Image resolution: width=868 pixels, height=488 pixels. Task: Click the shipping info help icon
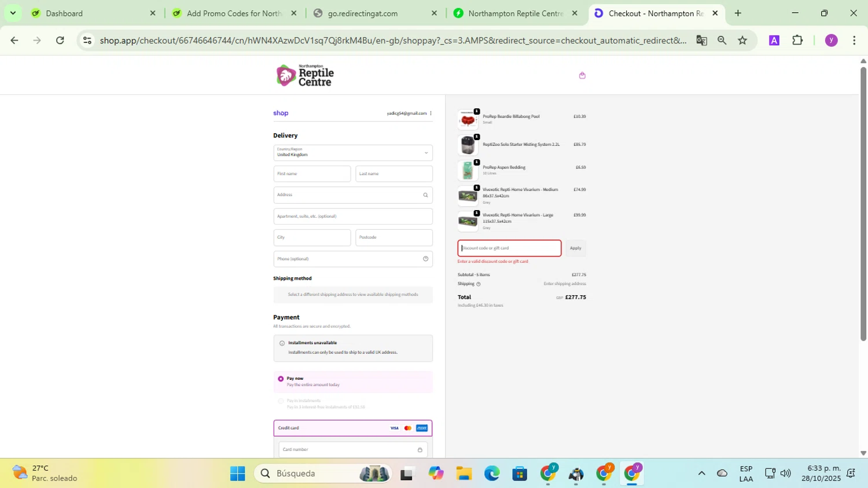point(478,284)
